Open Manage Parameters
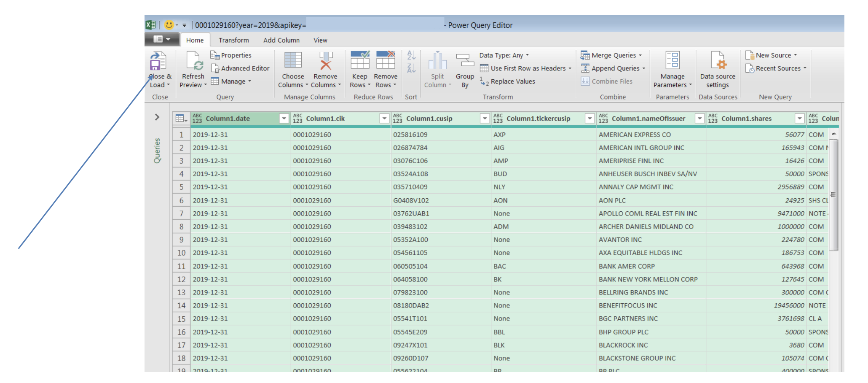The image size is (868, 383). pyautogui.click(x=672, y=69)
